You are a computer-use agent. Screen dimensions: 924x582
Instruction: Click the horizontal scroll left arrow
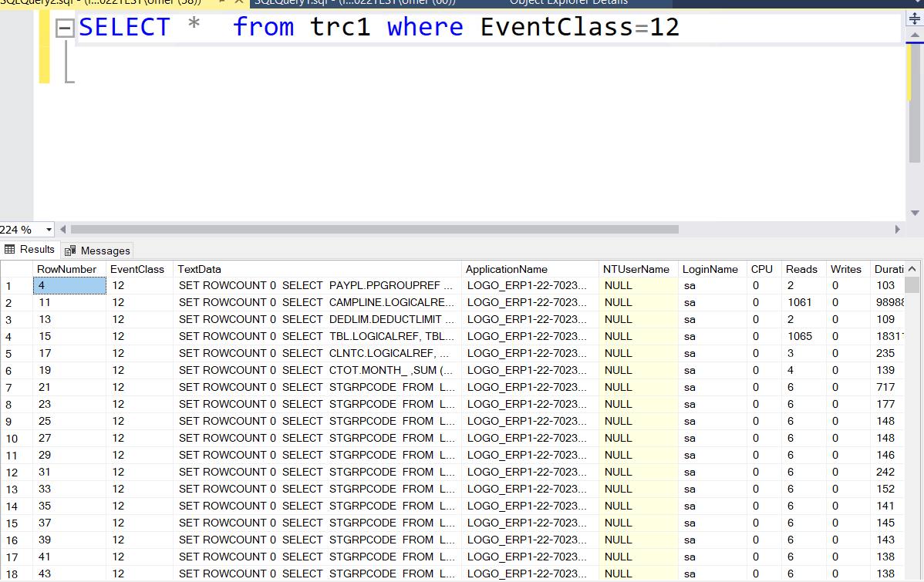(63, 230)
